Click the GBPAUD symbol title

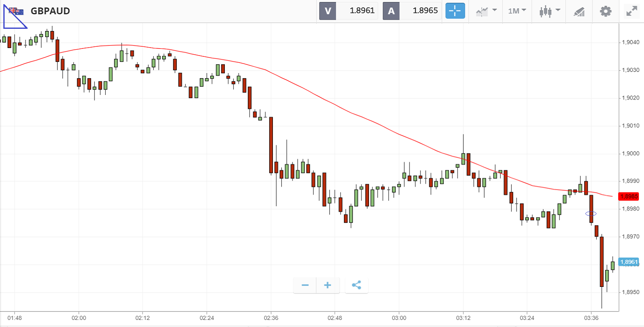coord(50,11)
